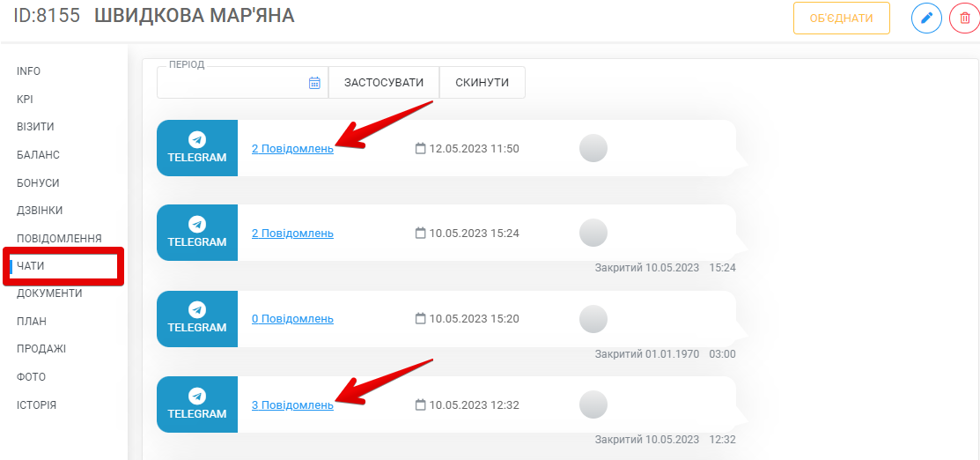Open ВІЗИТИ in sidebar
Image resolution: width=980 pixels, height=460 pixels.
[35, 127]
